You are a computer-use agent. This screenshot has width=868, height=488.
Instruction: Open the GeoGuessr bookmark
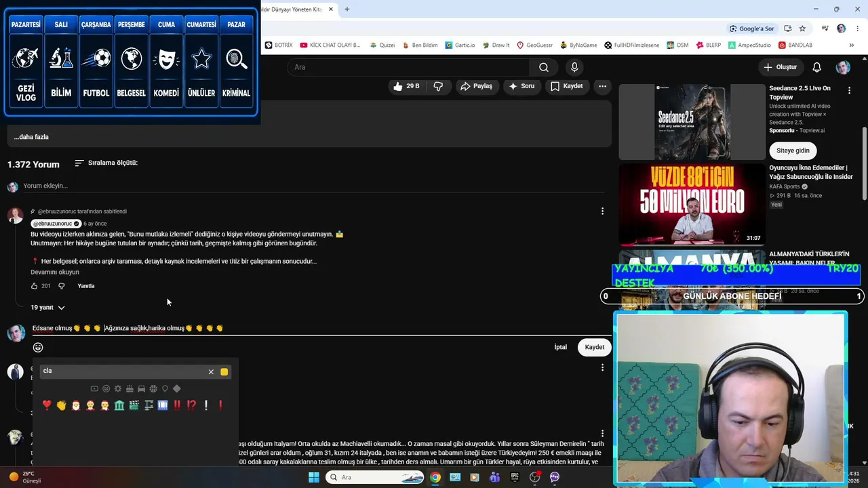(x=534, y=45)
